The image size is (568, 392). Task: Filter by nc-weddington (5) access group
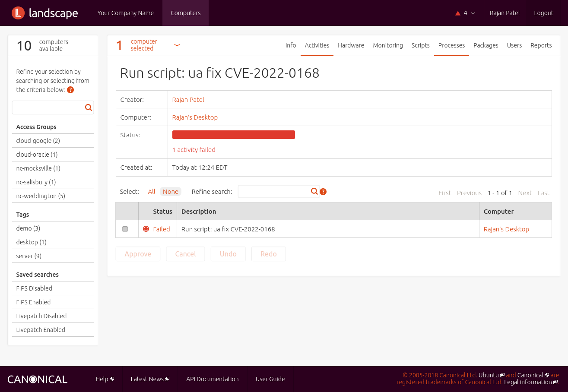(x=41, y=196)
